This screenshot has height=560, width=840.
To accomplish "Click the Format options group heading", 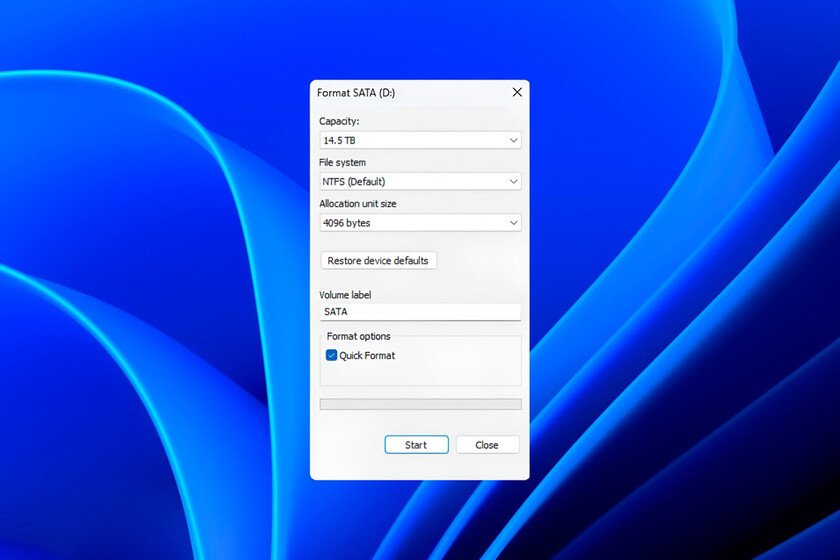I will click(359, 336).
